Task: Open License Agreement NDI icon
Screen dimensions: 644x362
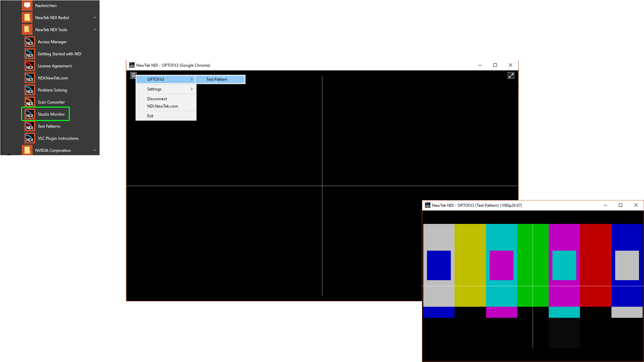Action: pyautogui.click(x=30, y=66)
